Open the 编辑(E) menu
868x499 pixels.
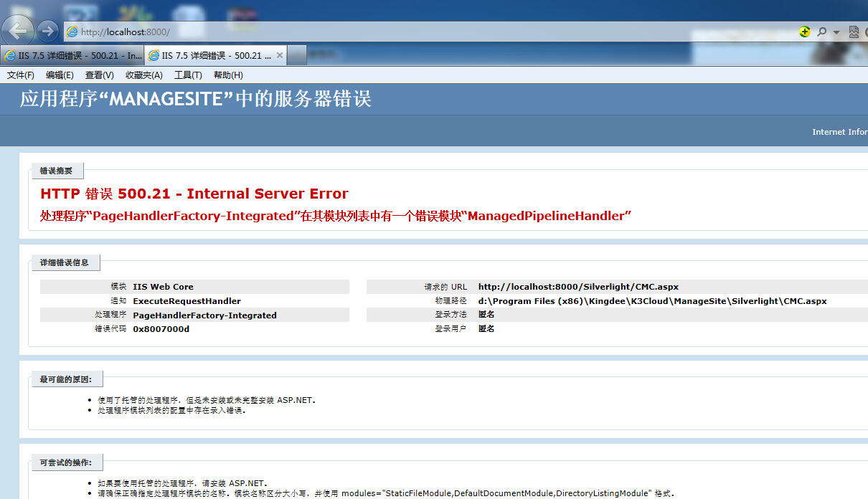60,75
